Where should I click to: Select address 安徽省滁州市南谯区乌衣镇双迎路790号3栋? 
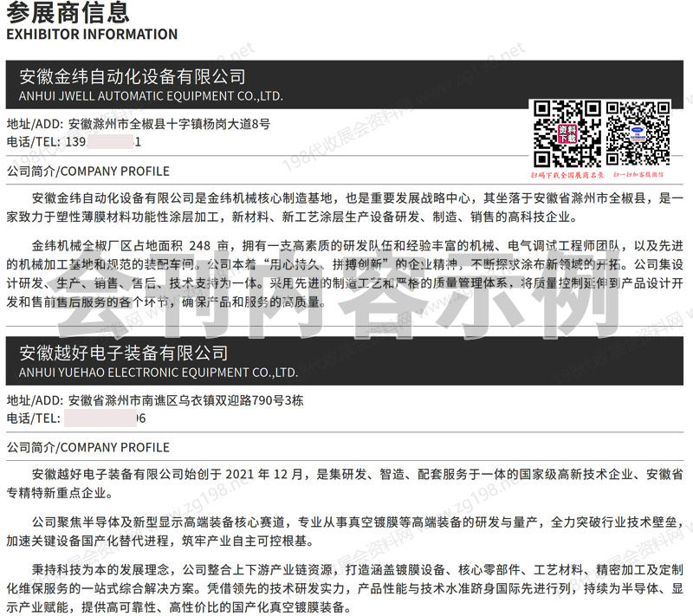[185, 400]
